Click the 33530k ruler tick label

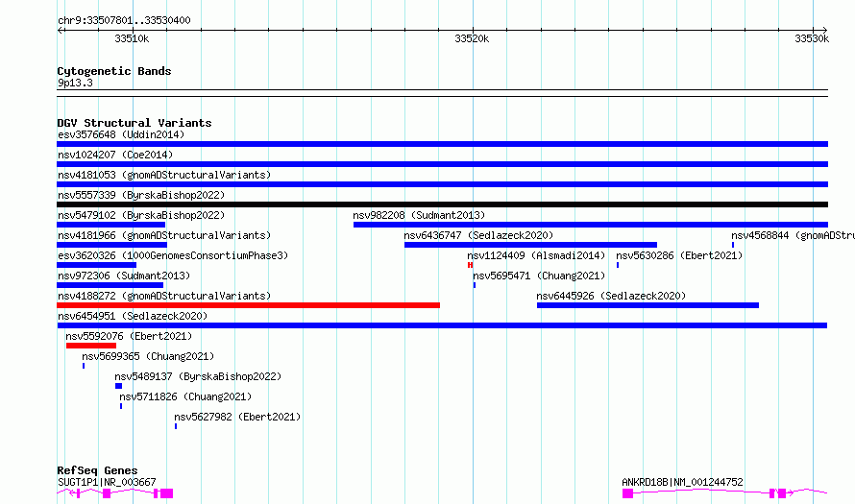tap(812, 38)
